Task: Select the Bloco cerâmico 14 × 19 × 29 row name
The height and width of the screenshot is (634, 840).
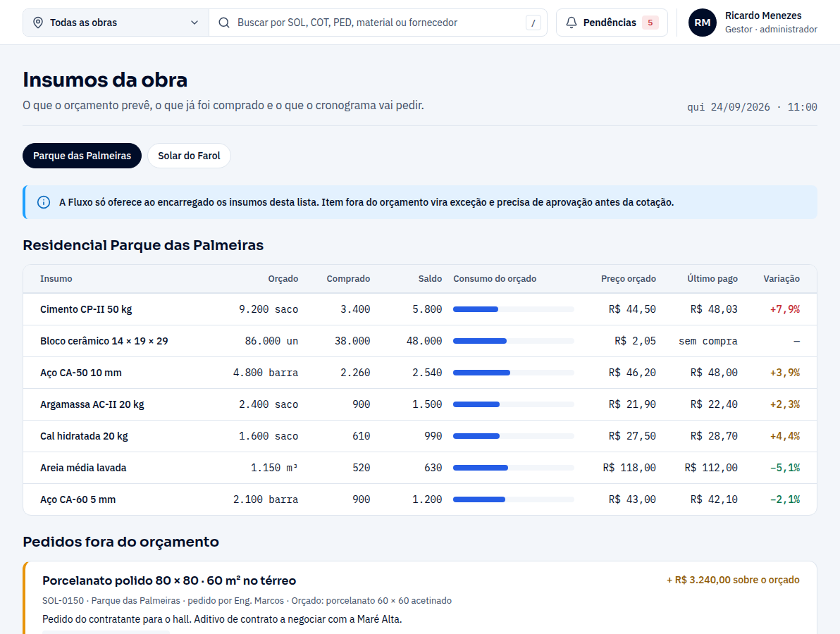Action: click(x=104, y=341)
